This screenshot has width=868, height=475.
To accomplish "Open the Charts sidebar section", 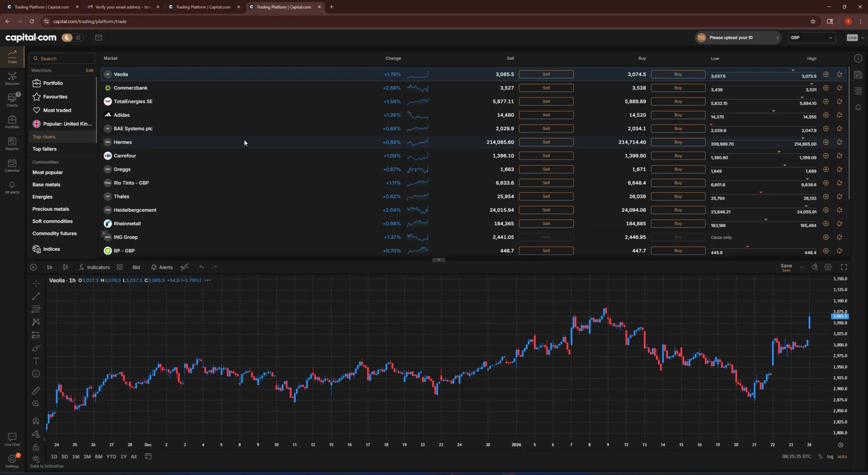I will click(12, 100).
